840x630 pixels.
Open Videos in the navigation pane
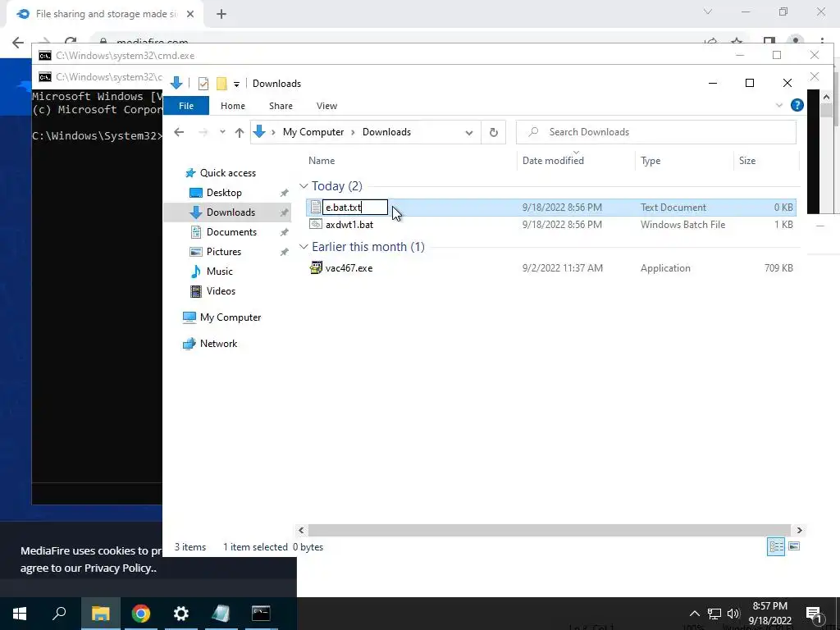click(221, 291)
